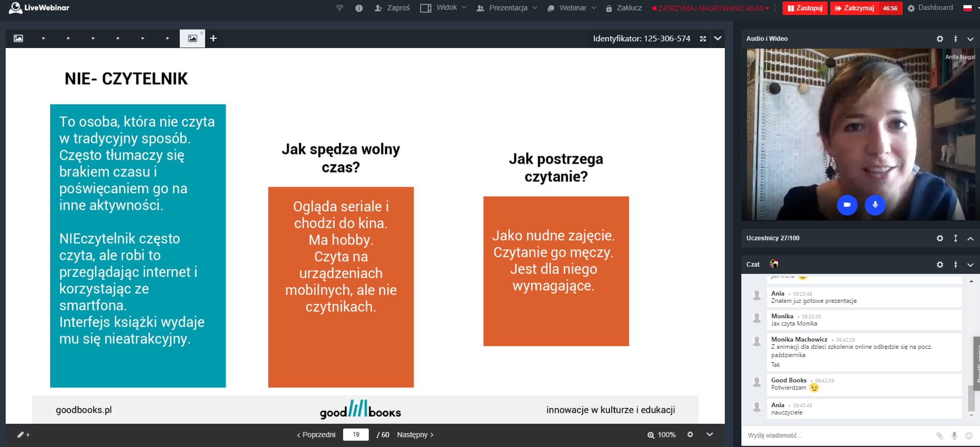This screenshot has width=980, height=447.
Task: Open the Webinar menu
Action: tap(571, 8)
